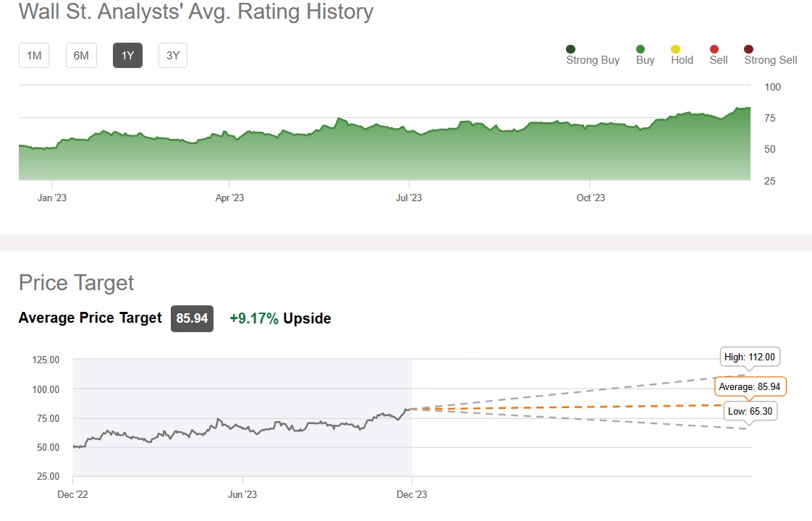Click the High: 112.00 label
812x521 pixels.
tap(751, 357)
